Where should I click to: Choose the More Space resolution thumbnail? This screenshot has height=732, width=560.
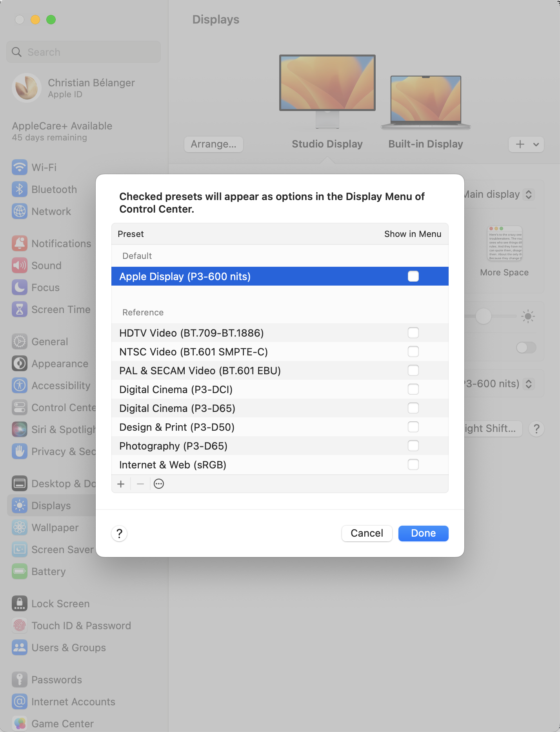(505, 243)
